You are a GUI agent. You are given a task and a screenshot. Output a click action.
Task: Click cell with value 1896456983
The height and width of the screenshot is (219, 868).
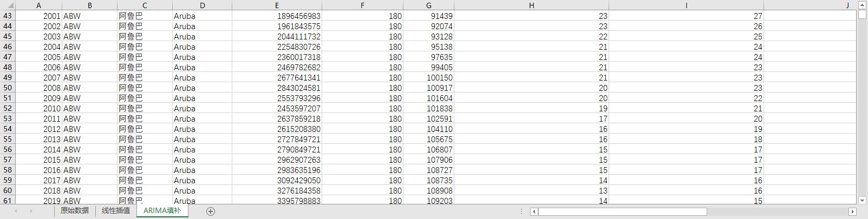(277, 16)
